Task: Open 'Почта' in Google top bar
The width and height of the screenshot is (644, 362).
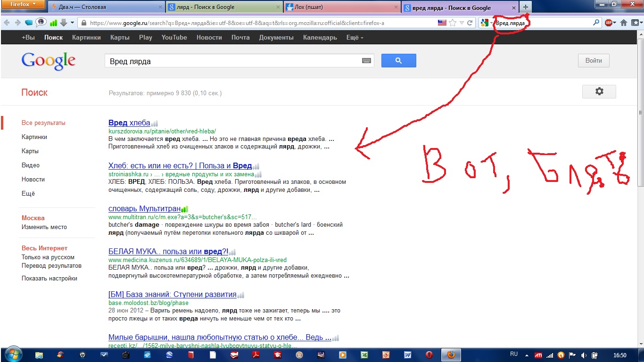Action: click(240, 37)
